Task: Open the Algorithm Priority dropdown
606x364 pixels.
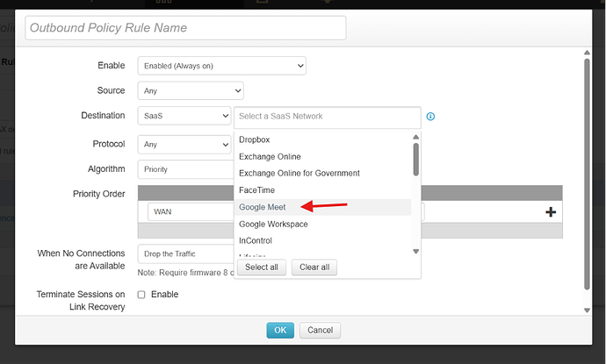Action: [186, 169]
